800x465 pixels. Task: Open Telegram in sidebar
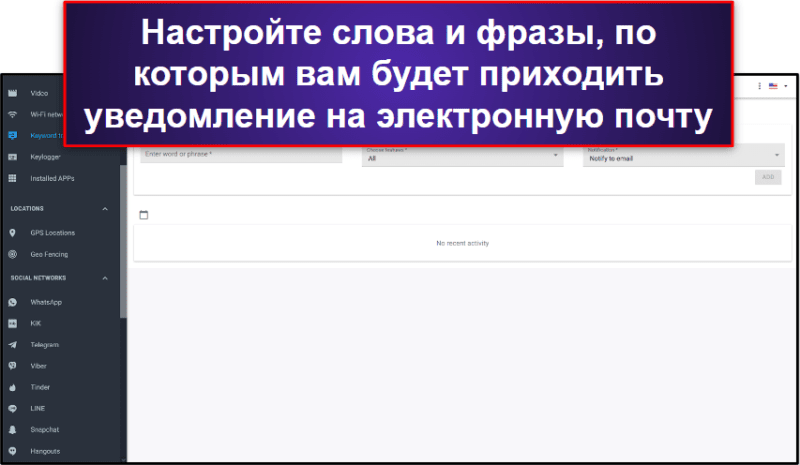click(44, 345)
